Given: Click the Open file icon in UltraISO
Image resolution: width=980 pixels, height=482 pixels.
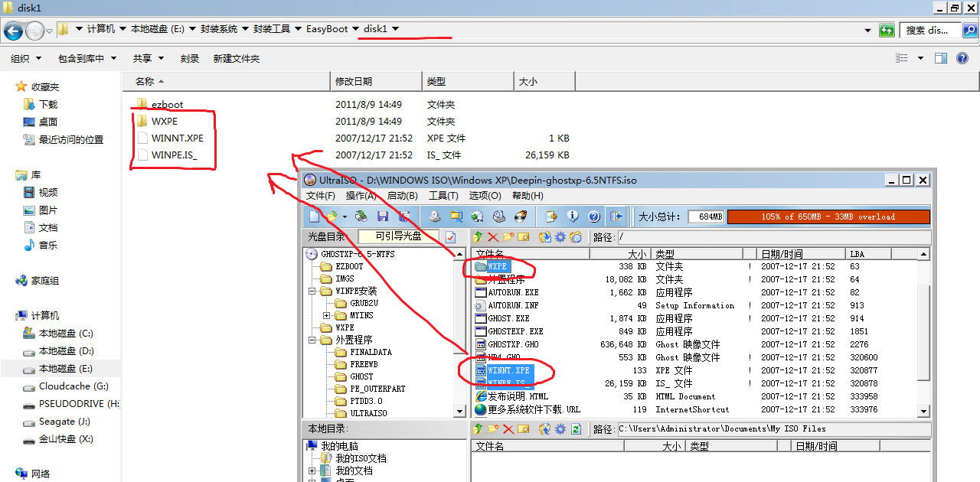Looking at the screenshot, I should coord(332,217).
